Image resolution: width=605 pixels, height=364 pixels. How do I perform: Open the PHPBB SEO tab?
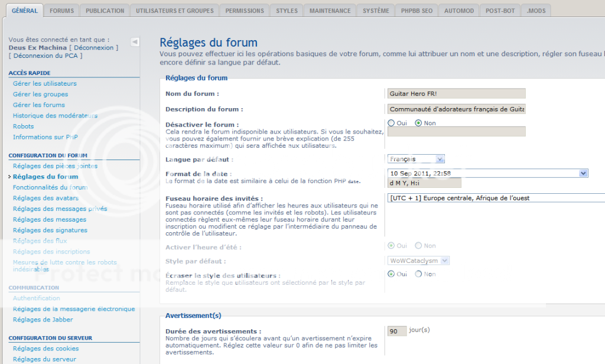pyautogui.click(x=415, y=11)
